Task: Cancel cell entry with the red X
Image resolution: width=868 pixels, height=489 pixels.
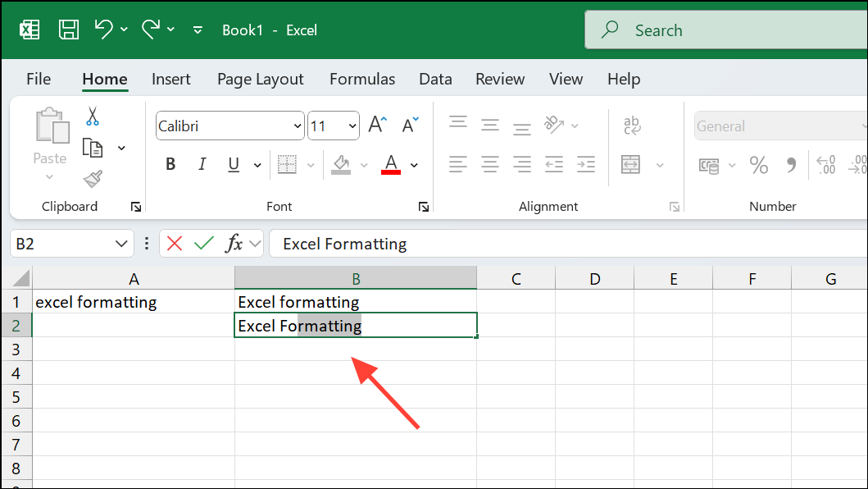Action: pos(173,243)
